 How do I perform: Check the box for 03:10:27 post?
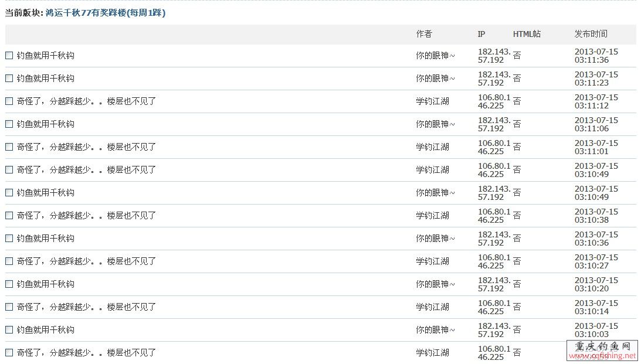click(9, 261)
